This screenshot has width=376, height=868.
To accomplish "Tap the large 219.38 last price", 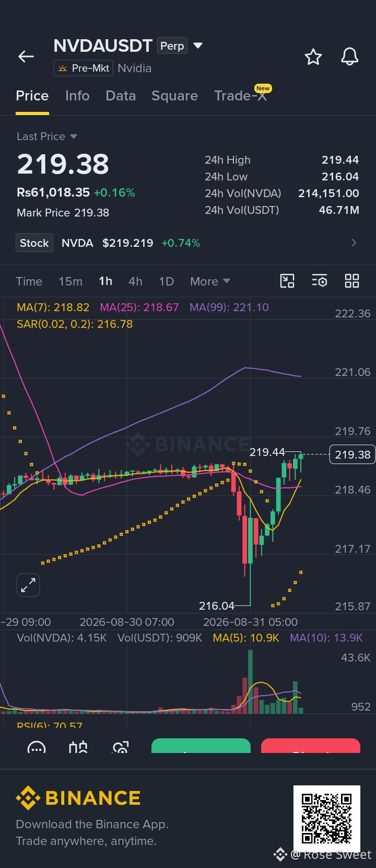I will 63,164.
